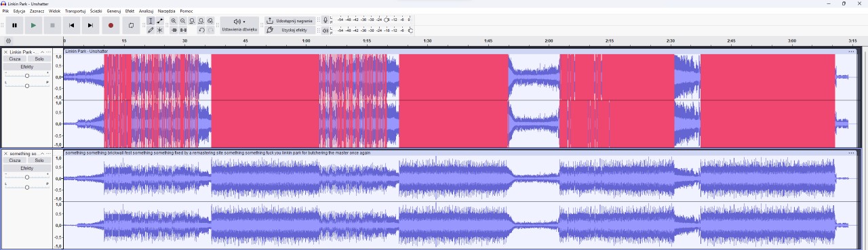Mute Linkin Park track with Cisza

click(x=14, y=59)
